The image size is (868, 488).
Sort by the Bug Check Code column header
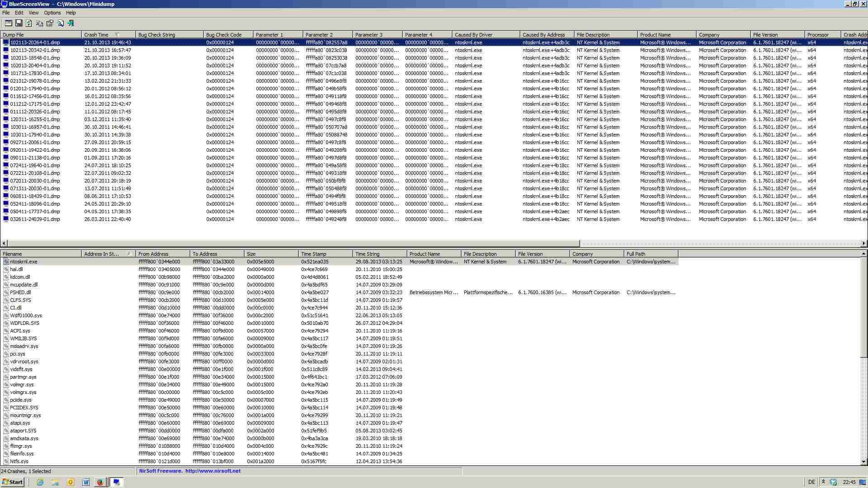click(x=223, y=35)
